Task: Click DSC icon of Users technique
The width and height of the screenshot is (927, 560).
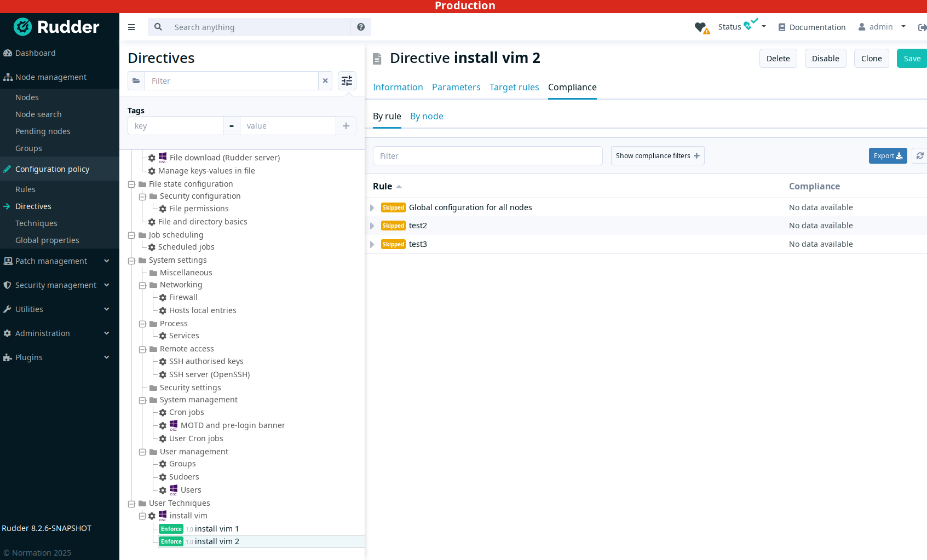Action: point(174,490)
